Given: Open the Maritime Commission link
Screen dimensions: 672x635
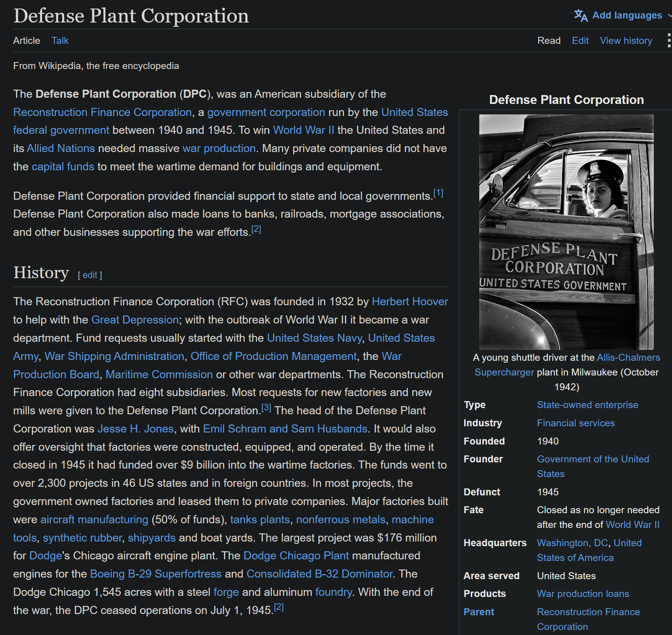Looking at the screenshot, I should point(159,374).
